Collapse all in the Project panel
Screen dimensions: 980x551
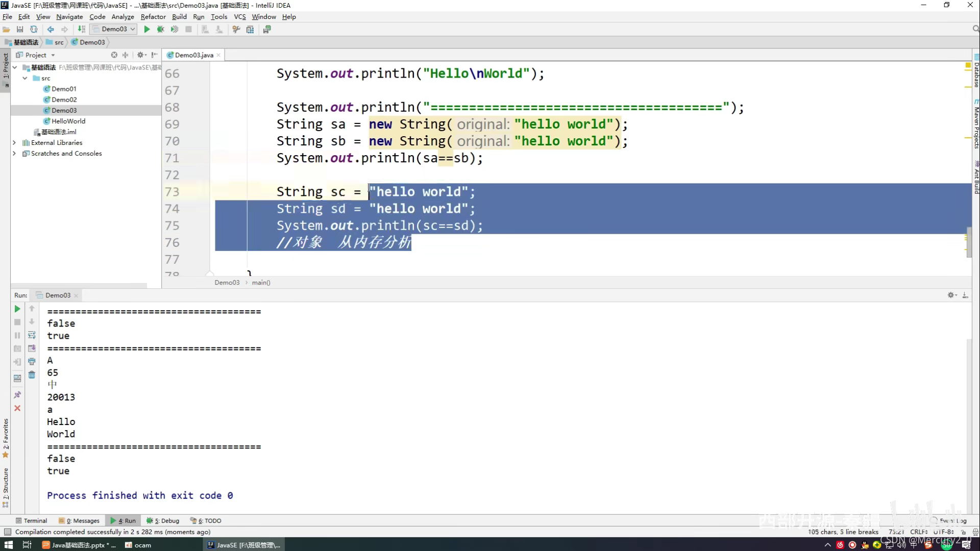tap(125, 55)
